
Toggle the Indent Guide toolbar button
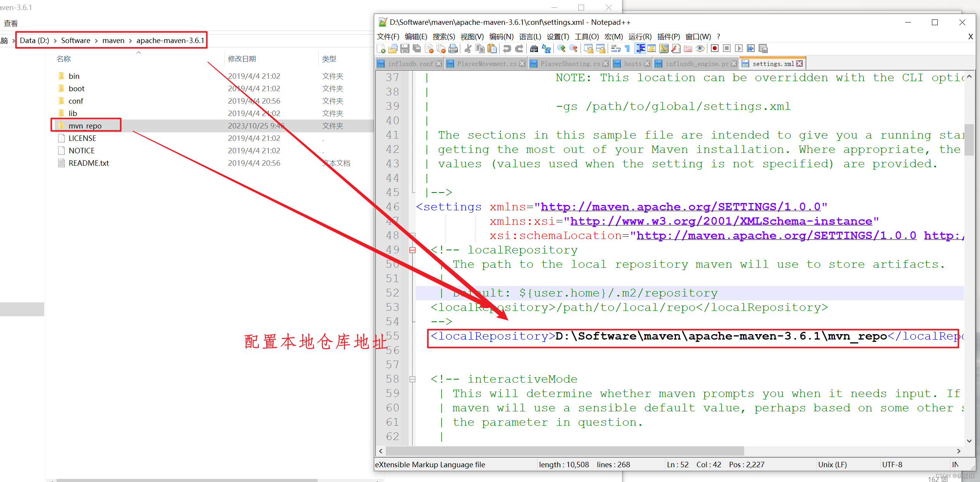(640, 49)
